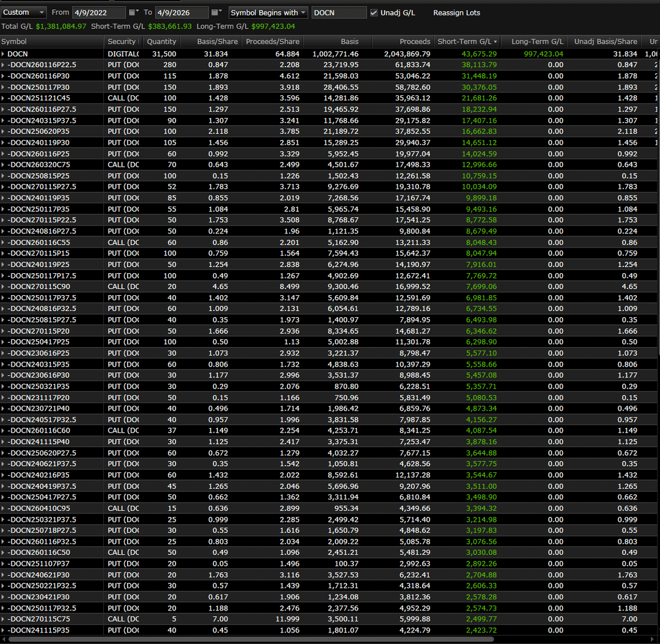The height and width of the screenshot is (644, 660).
Task: Click the vertical scrollbar on the right
Action: coord(657,183)
